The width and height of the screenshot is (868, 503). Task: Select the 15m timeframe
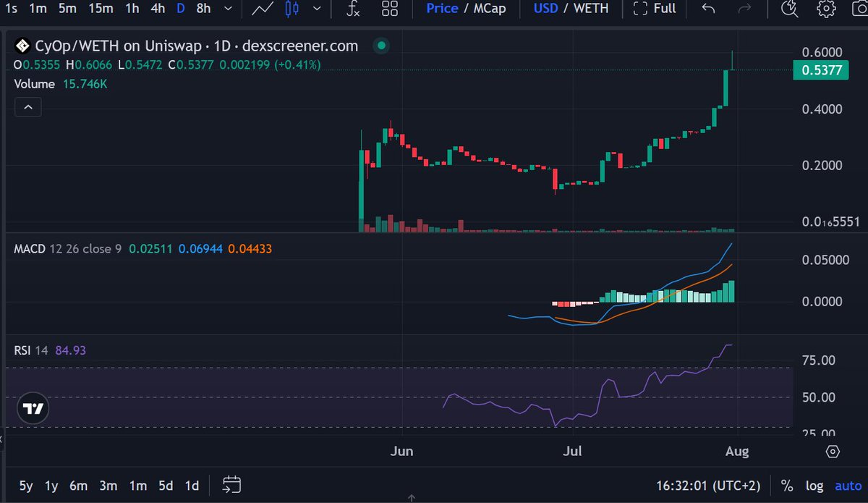click(101, 9)
